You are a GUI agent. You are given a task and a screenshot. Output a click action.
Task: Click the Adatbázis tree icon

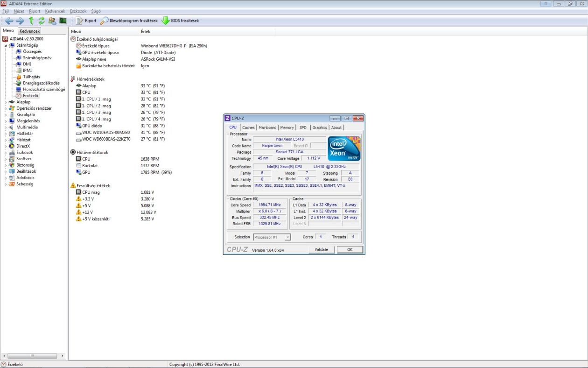12,177
